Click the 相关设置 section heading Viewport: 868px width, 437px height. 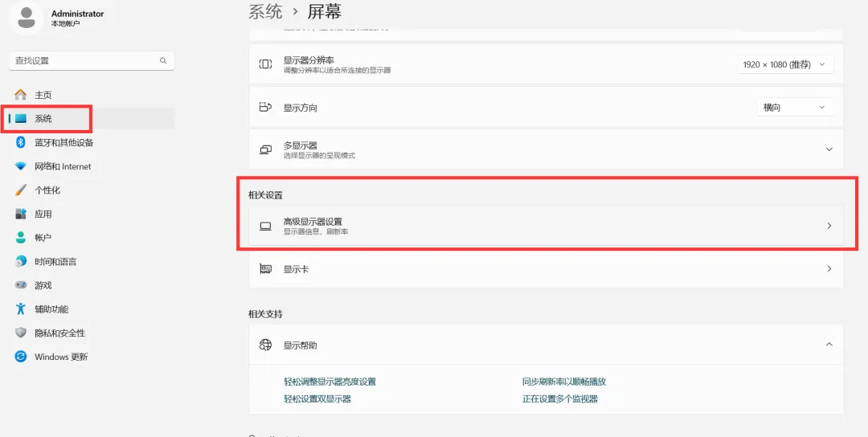click(x=265, y=195)
